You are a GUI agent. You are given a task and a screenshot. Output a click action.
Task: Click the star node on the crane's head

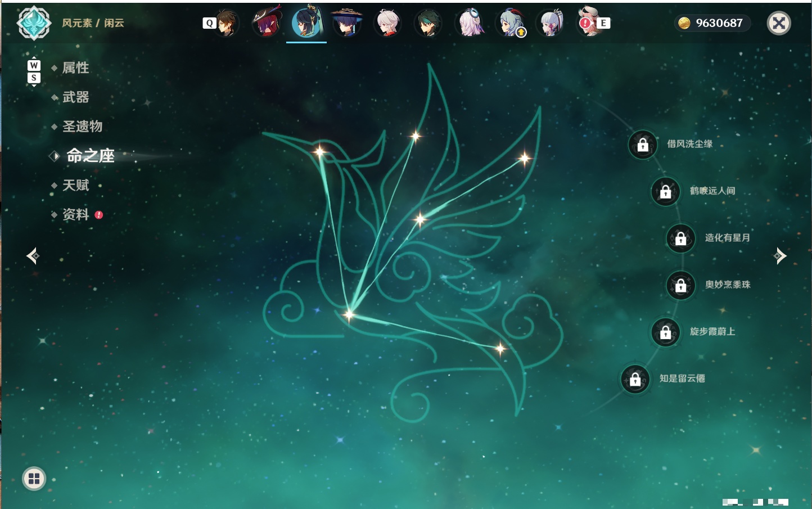[x=319, y=151]
